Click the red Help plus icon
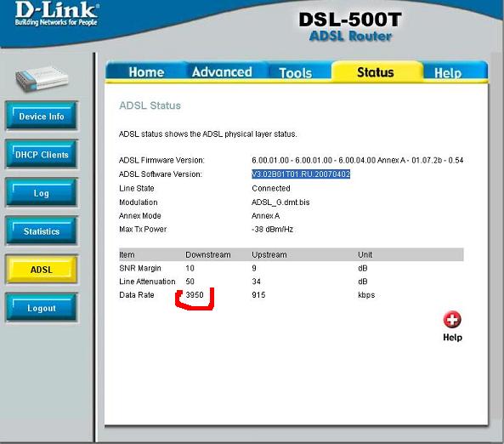This screenshot has height=444, width=504. 452,320
